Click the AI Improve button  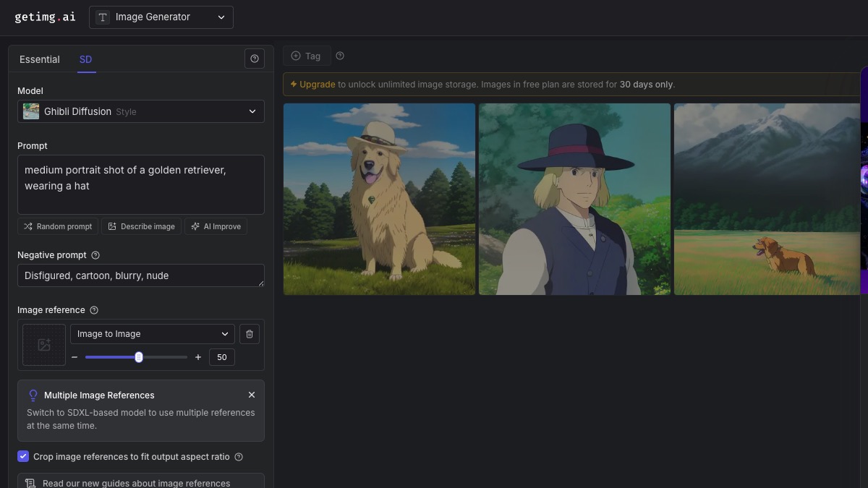point(216,226)
